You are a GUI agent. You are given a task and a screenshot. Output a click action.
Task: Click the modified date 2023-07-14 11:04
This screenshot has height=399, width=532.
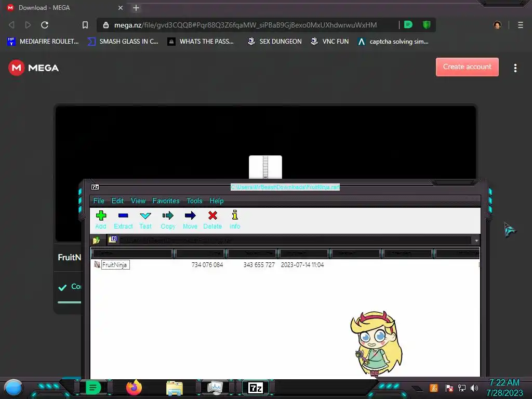(302, 264)
